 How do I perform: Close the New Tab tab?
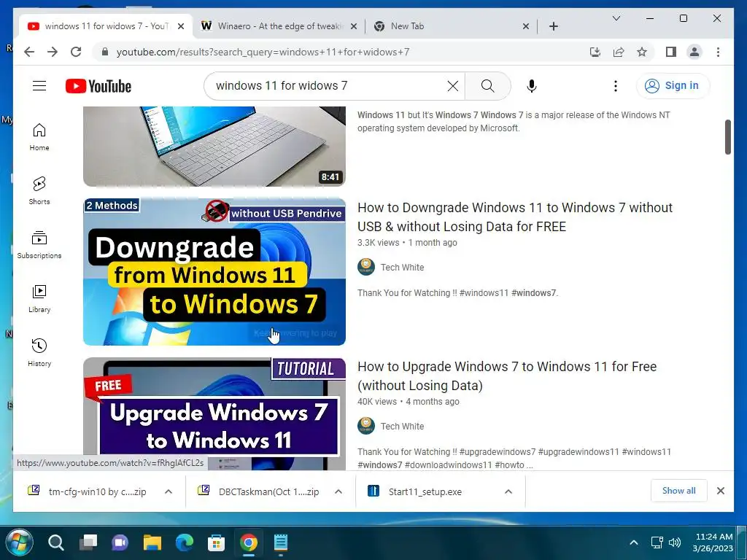tap(526, 26)
